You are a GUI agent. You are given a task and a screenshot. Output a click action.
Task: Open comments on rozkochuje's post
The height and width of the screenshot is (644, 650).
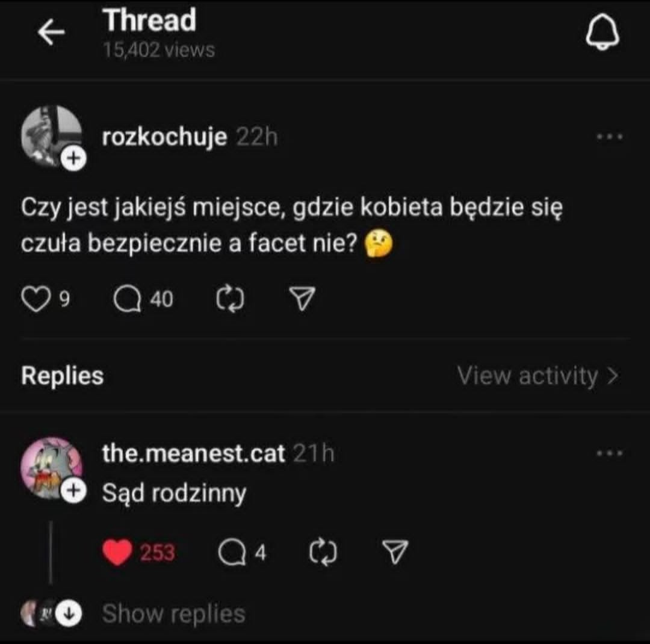coord(126,299)
